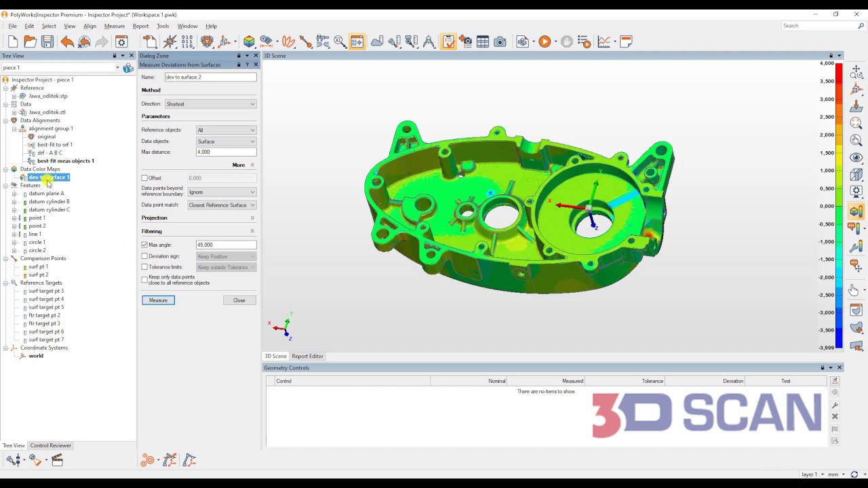Click the Close button in the dialog
The image size is (868, 488).
click(239, 300)
